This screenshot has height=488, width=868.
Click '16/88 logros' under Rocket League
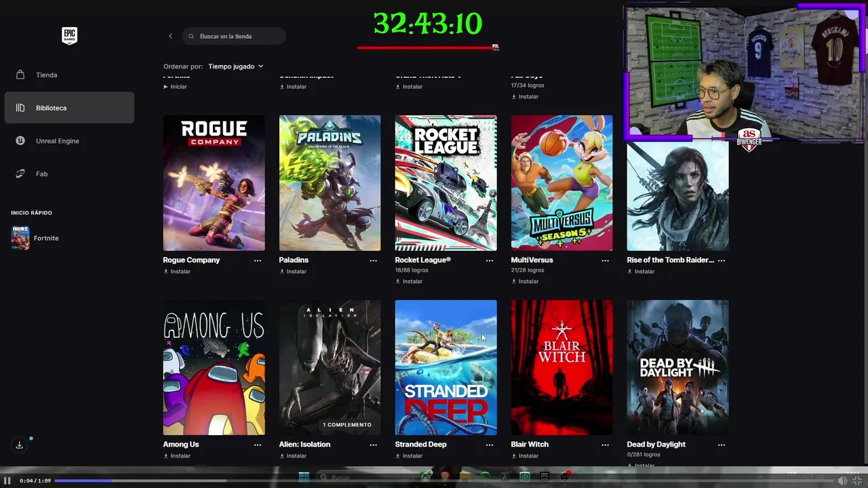(412, 270)
